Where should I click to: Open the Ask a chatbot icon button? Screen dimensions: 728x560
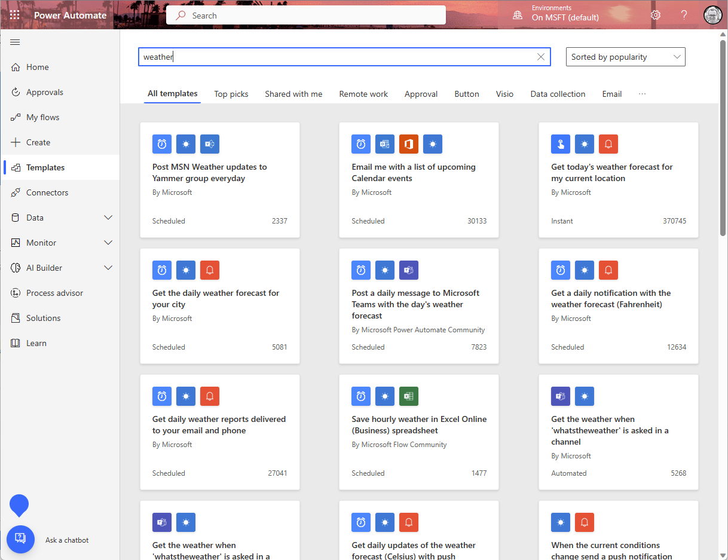[20, 539]
